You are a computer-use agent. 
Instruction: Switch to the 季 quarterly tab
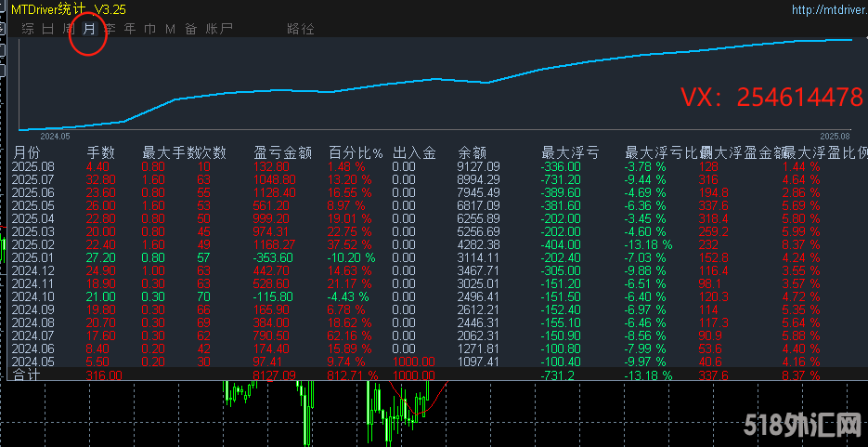click(110, 29)
